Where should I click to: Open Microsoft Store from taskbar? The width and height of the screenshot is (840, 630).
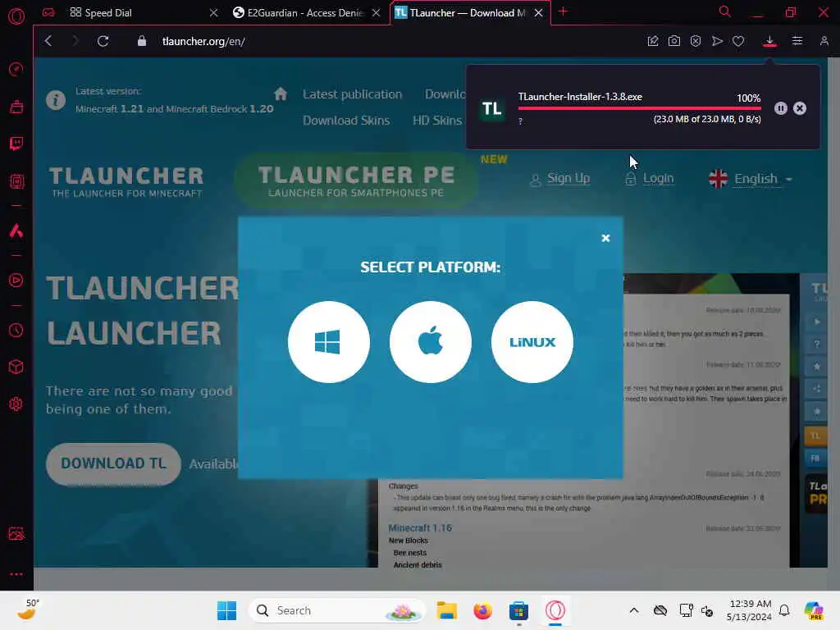pos(518,610)
